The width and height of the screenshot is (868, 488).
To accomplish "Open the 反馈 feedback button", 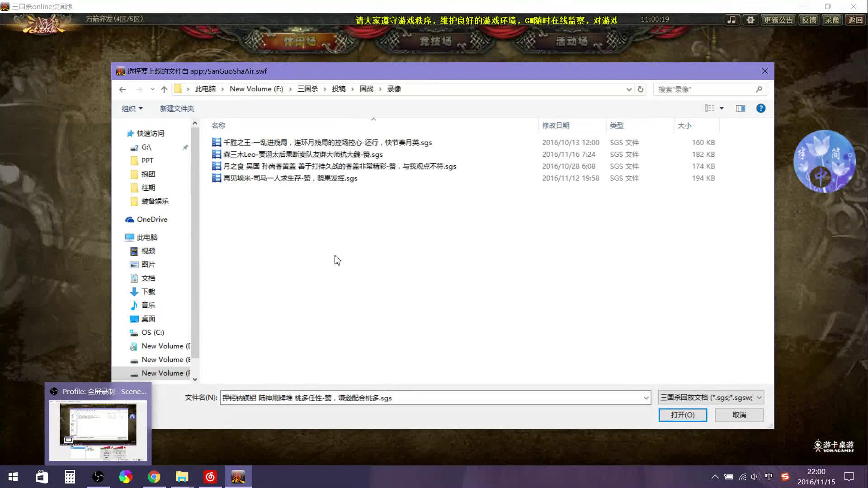I will 809,20.
